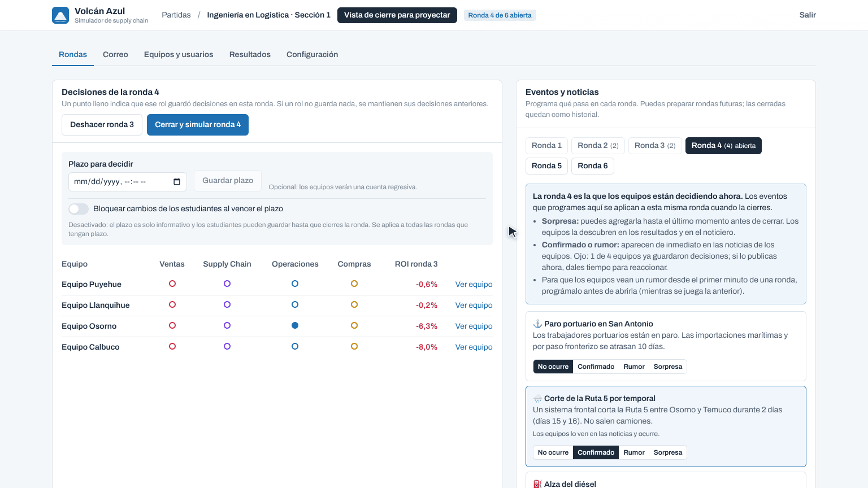Click Cerrar y simular ronda 4

click(x=198, y=125)
